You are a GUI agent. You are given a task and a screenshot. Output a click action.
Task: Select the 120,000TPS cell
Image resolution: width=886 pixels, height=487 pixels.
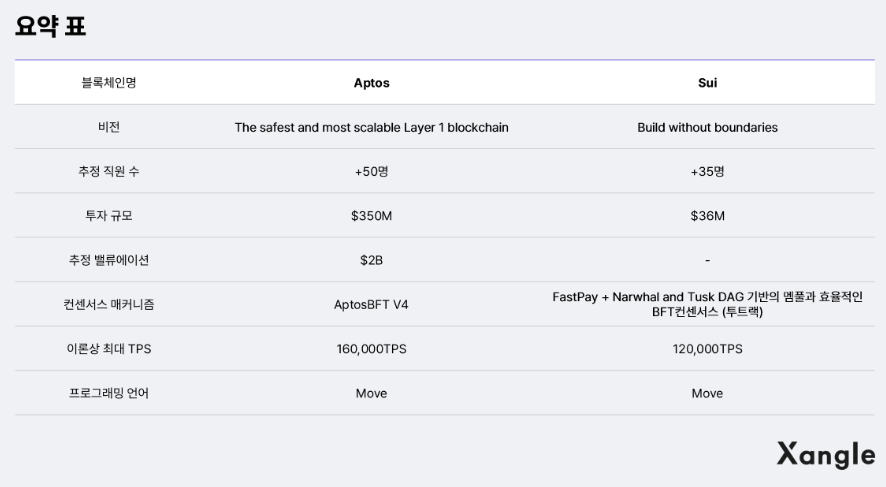pos(707,349)
